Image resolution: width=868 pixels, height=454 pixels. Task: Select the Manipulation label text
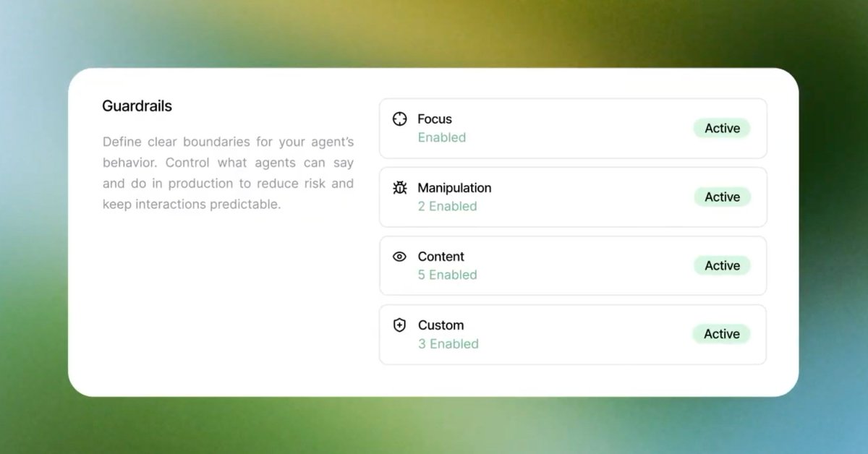click(454, 188)
